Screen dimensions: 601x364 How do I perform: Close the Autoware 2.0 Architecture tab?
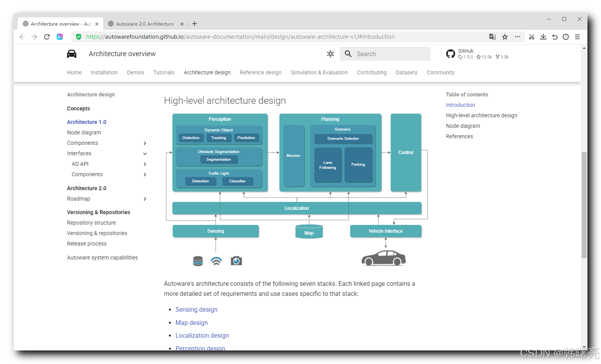pos(182,24)
